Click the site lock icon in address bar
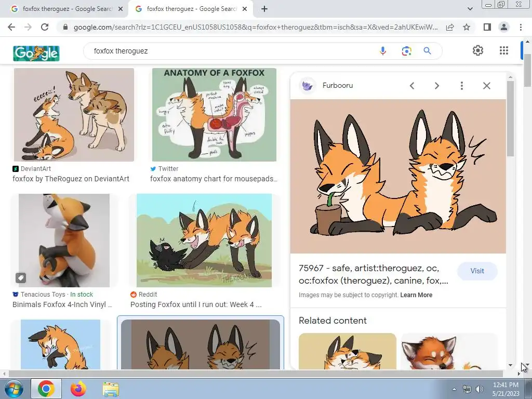 (65, 27)
